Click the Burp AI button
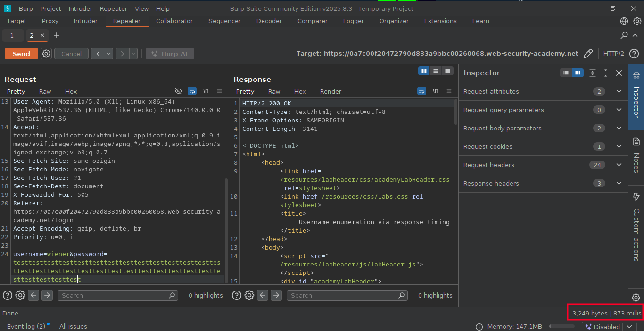The width and height of the screenshot is (644, 331). [x=170, y=54]
